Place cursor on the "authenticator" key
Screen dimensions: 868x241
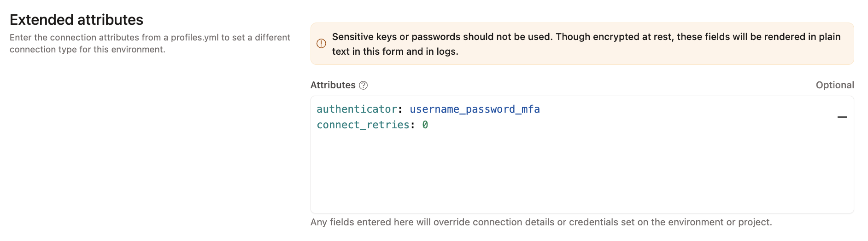[357, 109]
